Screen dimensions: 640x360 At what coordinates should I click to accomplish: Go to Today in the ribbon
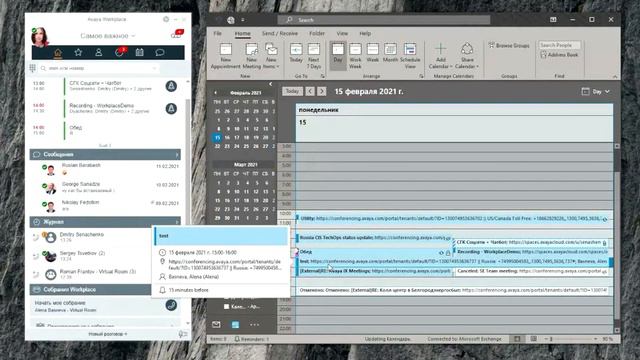(x=296, y=53)
